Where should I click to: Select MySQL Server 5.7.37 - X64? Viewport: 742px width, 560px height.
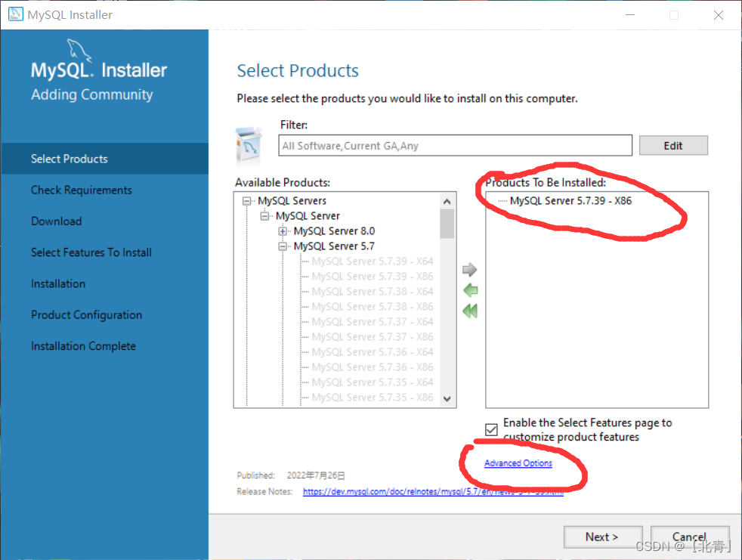pyautogui.click(x=373, y=322)
